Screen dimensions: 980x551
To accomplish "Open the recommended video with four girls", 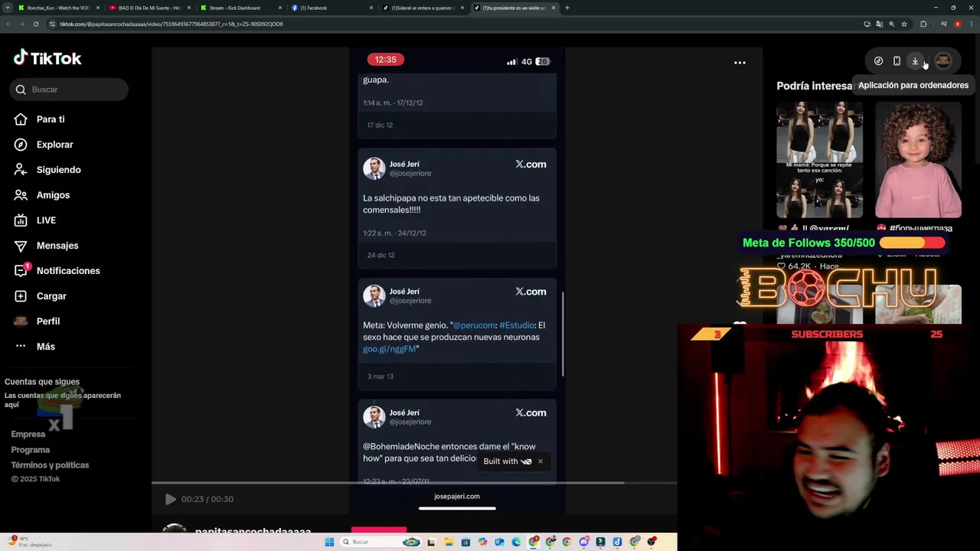I will [819, 160].
